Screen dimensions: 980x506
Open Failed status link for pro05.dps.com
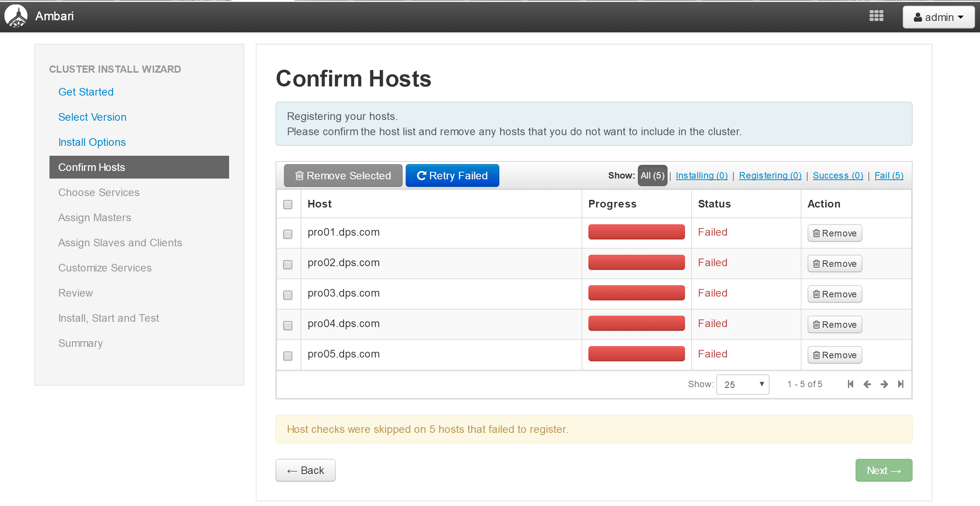click(x=712, y=354)
